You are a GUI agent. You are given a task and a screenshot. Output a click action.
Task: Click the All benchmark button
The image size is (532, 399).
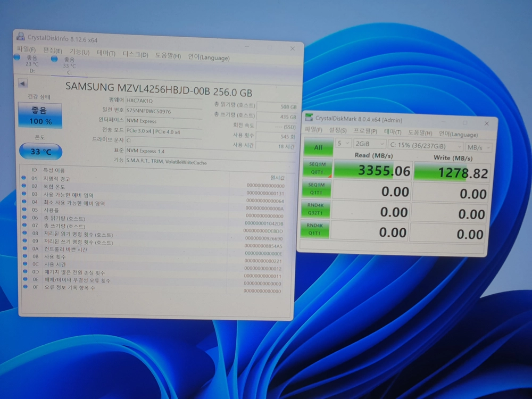pyautogui.click(x=318, y=147)
